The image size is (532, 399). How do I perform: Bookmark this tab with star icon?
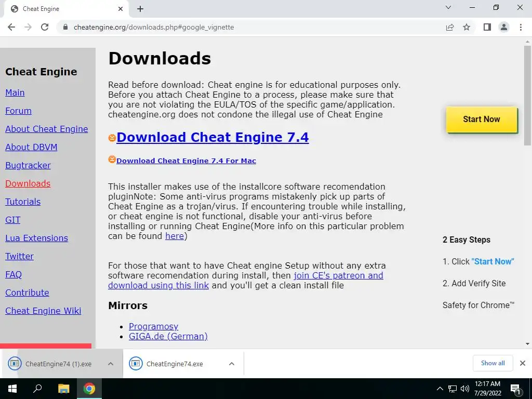click(467, 27)
